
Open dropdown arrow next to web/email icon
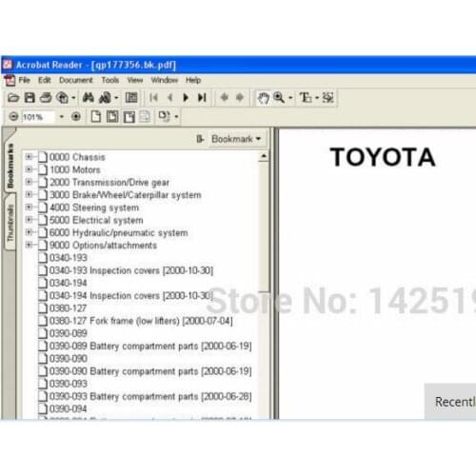pyautogui.click(x=73, y=98)
